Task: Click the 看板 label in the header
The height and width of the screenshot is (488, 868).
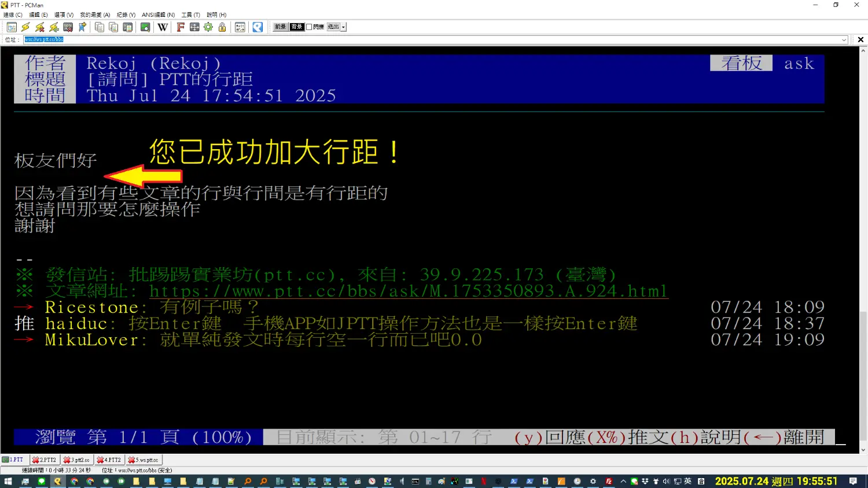Action: [741, 63]
